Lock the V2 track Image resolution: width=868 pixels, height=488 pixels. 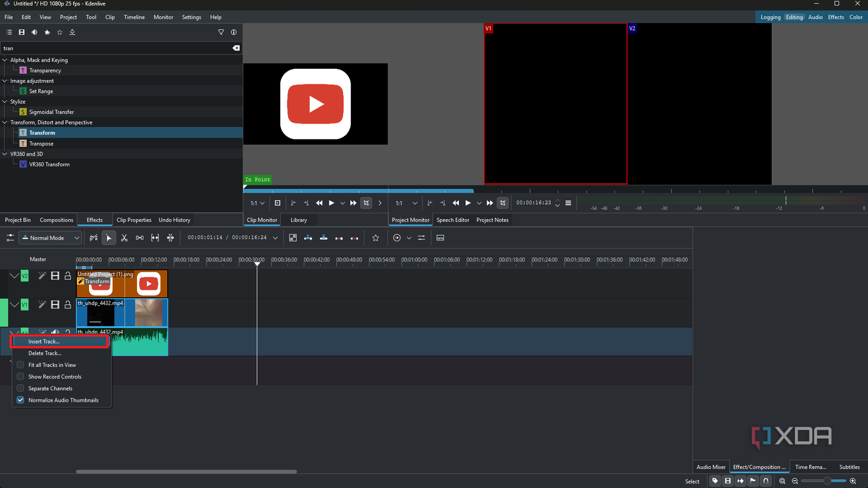tap(68, 276)
